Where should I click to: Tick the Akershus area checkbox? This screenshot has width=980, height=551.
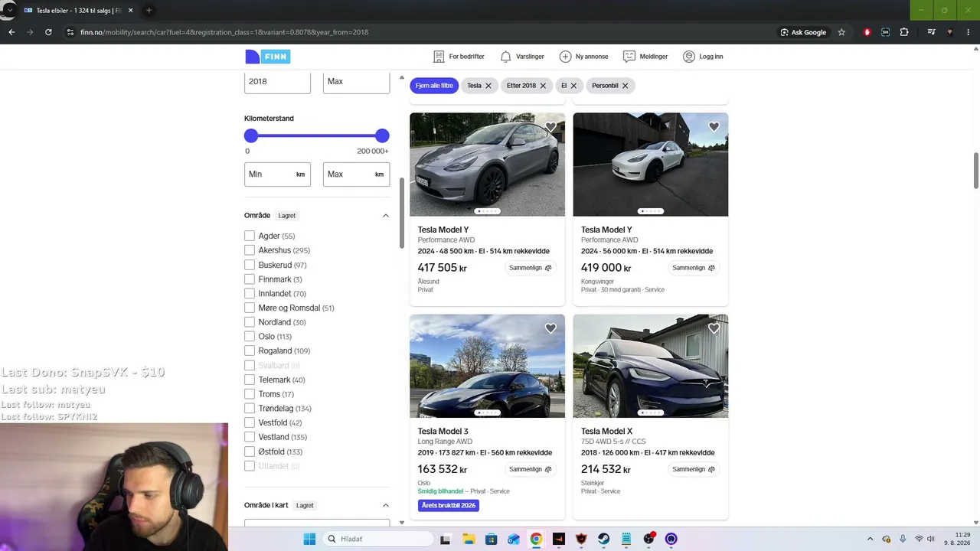coord(250,250)
